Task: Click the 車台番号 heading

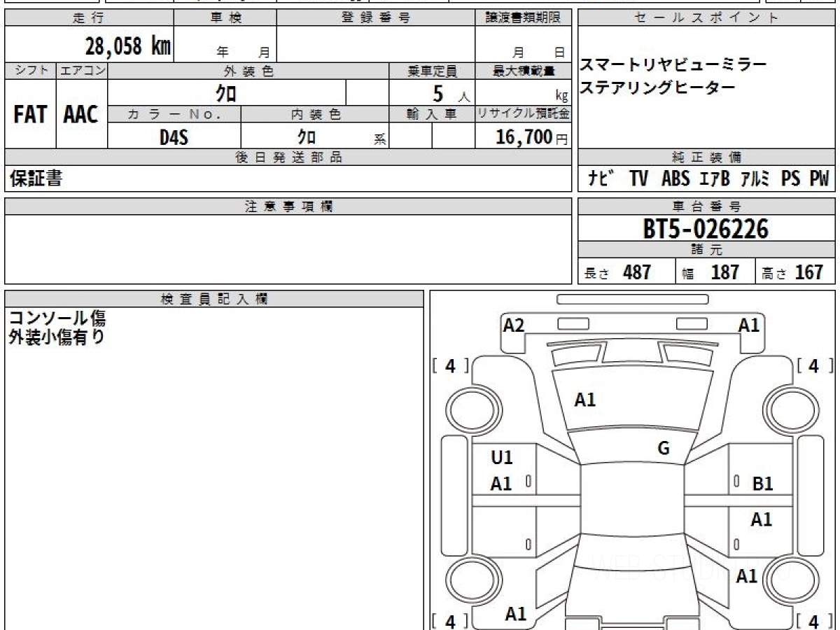Action: 707,206
